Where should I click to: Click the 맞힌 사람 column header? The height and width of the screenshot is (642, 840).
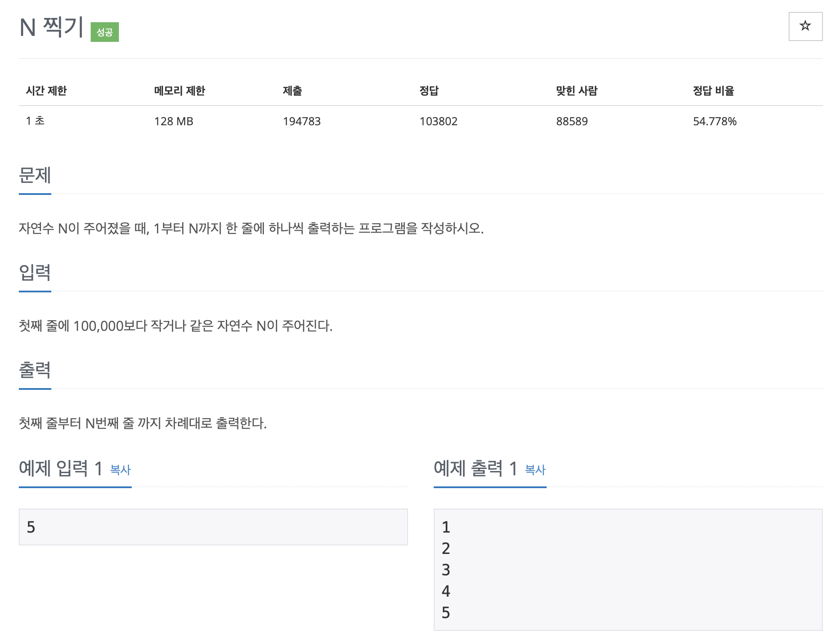(x=576, y=91)
